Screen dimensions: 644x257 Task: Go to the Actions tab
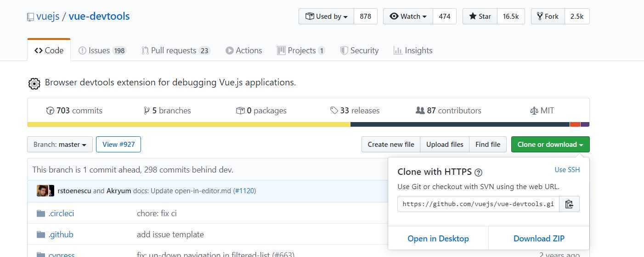pos(244,50)
